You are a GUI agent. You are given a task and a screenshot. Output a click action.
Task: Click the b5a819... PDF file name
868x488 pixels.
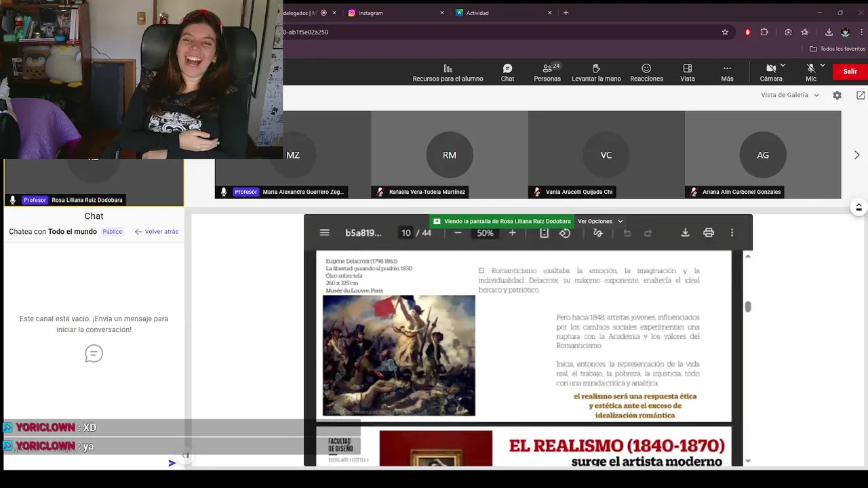(363, 232)
